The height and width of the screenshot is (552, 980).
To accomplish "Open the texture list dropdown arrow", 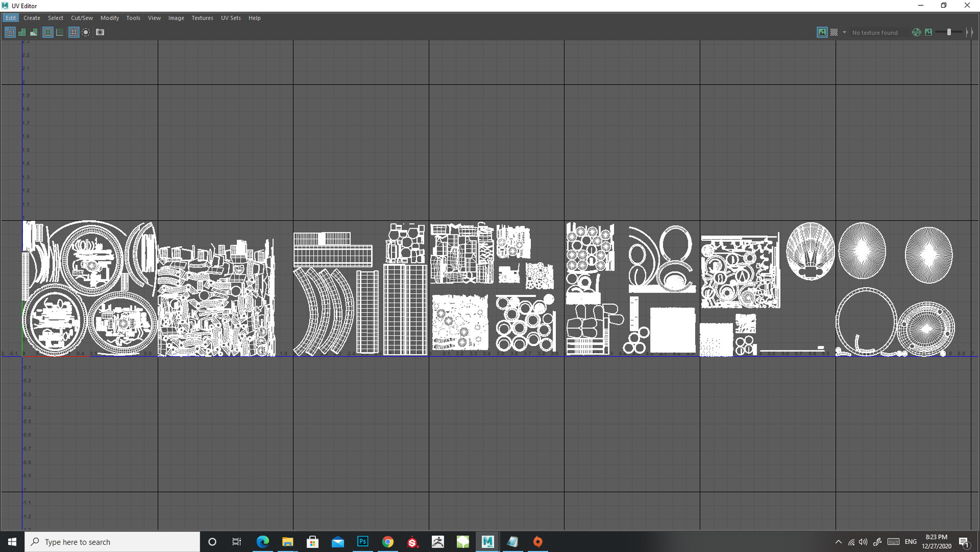I will click(x=844, y=32).
